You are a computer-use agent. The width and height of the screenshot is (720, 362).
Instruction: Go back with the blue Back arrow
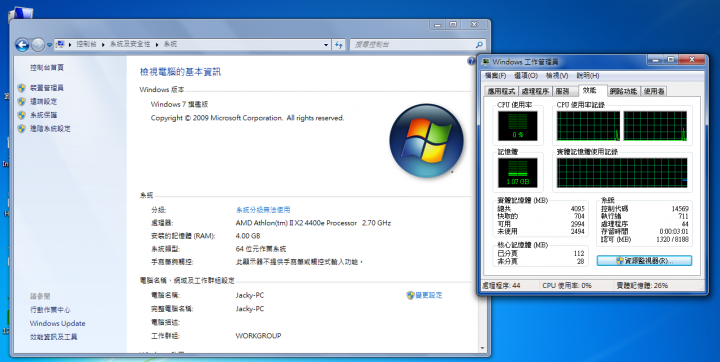tap(22, 45)
